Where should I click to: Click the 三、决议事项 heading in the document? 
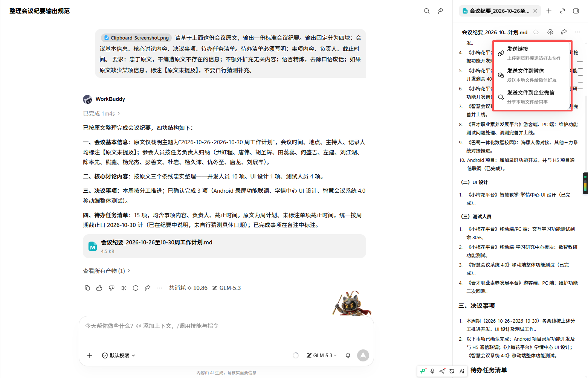477,306
